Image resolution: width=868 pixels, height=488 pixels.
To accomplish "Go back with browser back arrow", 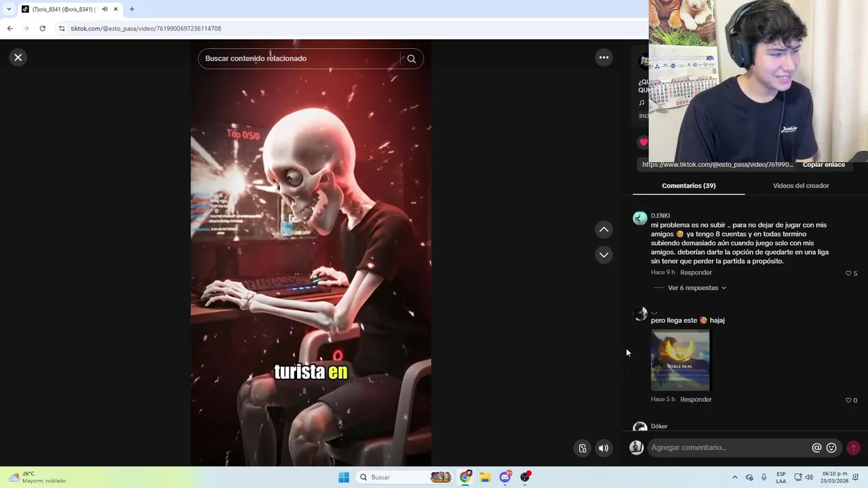I will point(9,28).
